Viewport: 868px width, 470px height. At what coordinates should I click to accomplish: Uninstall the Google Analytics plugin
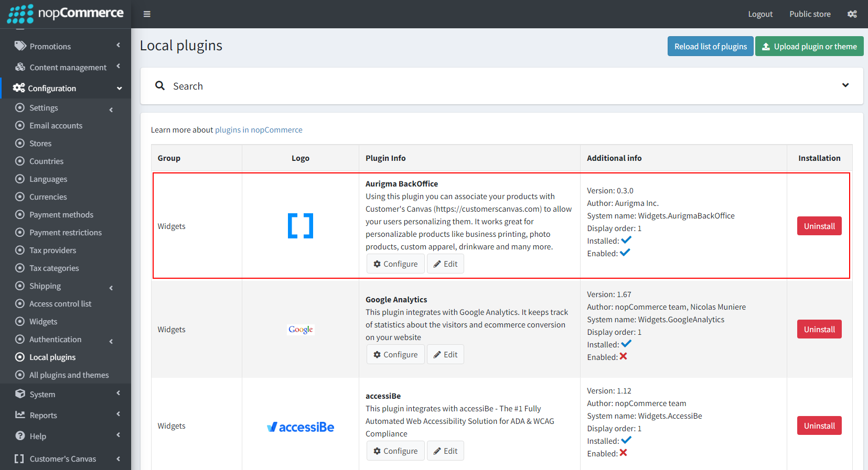[x=819, y=329]
